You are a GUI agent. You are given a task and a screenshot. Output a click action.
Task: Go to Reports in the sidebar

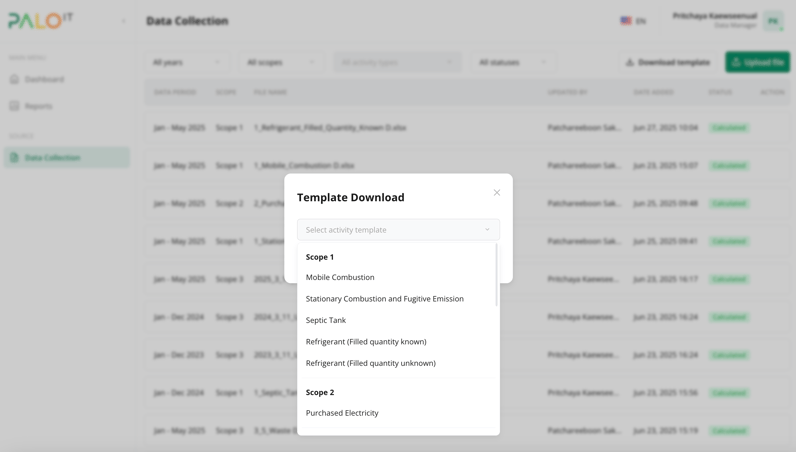pyautogui.click(x=38, y=106)
